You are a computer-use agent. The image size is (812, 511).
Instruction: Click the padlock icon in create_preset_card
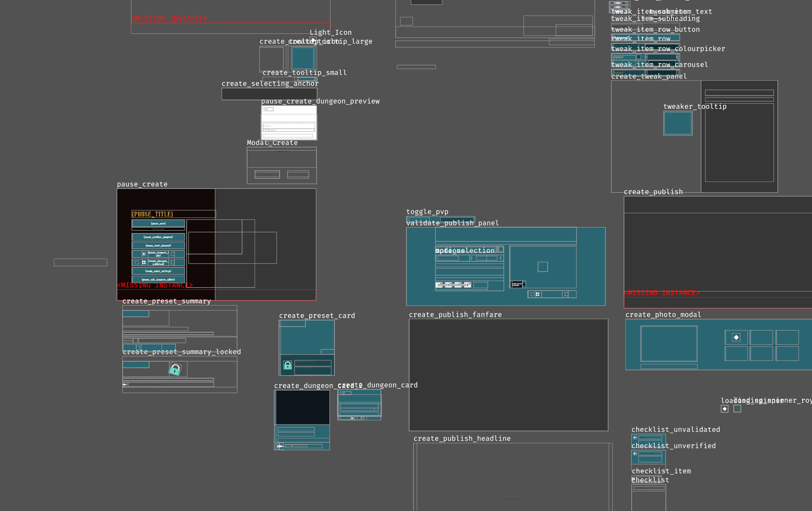pos(288,365)
